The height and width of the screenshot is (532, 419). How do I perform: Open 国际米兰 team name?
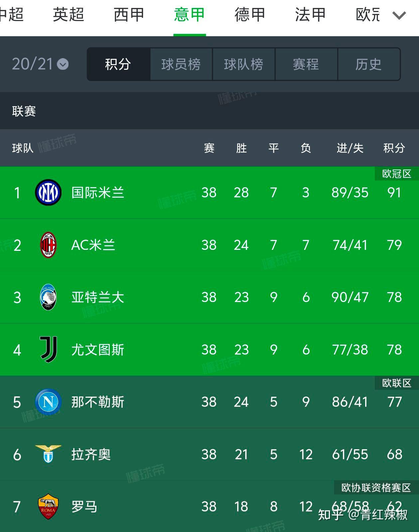98,192
